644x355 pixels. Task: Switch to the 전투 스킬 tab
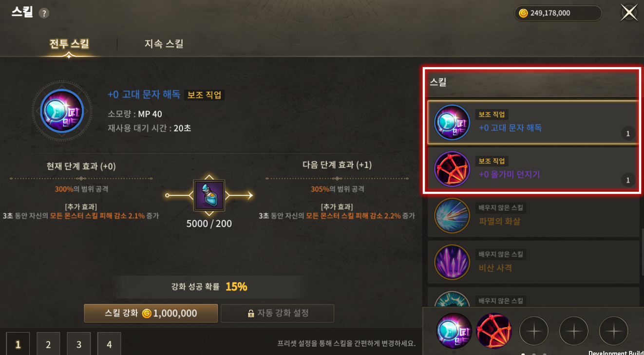(69, 44)
